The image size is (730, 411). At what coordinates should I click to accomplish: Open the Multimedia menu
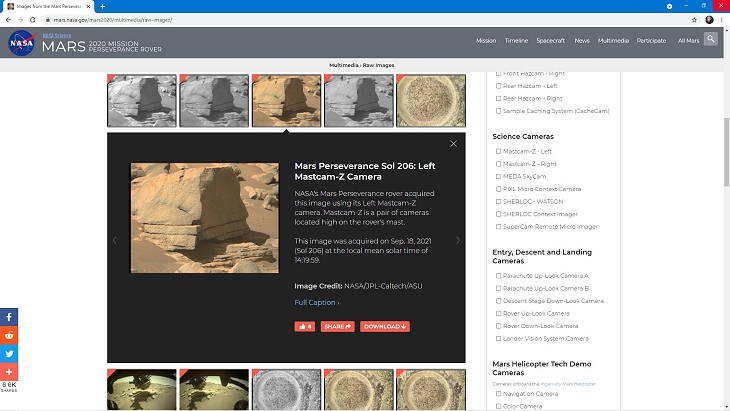click(x=613, y=40)
